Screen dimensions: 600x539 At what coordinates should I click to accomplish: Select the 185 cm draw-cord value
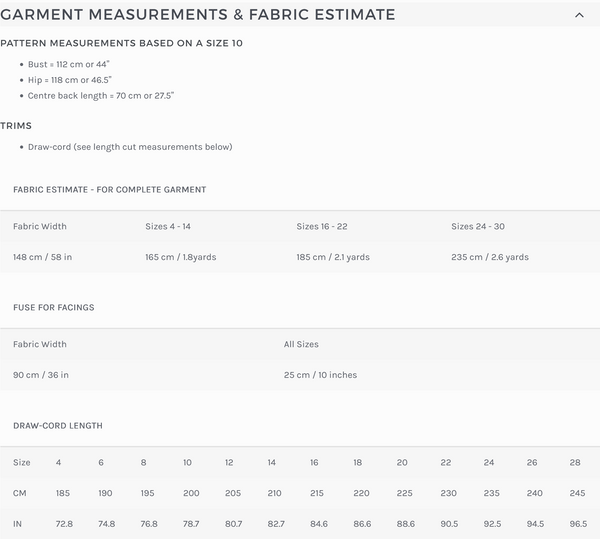click(63, 493)
